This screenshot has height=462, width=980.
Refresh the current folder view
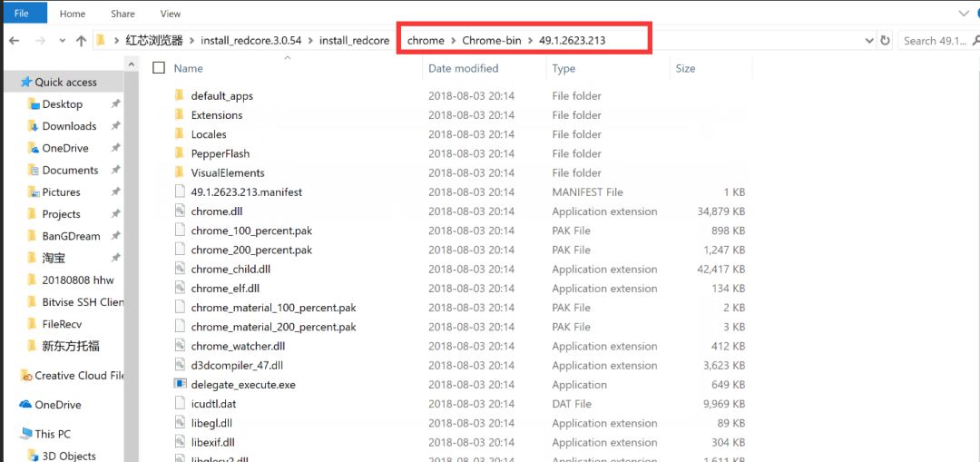coord(887,41)
